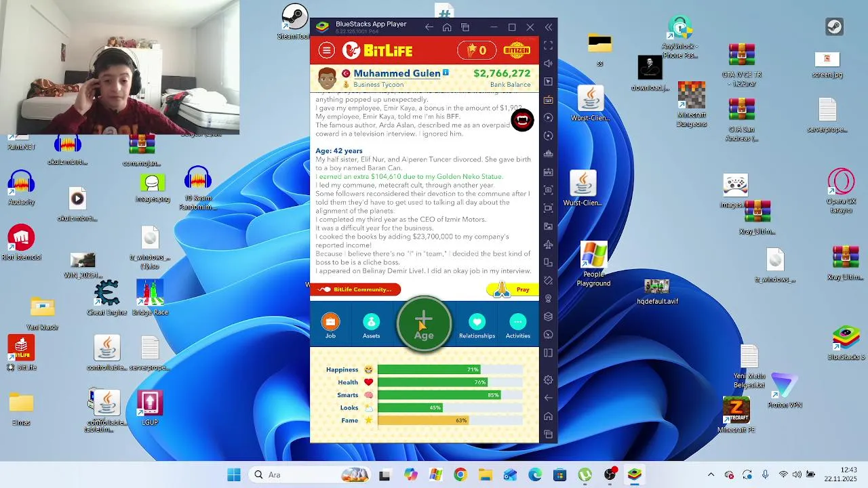Select the hqdefault.avif desktop file
This screenshot has width=868, height=488.
(x=657, y=292)
